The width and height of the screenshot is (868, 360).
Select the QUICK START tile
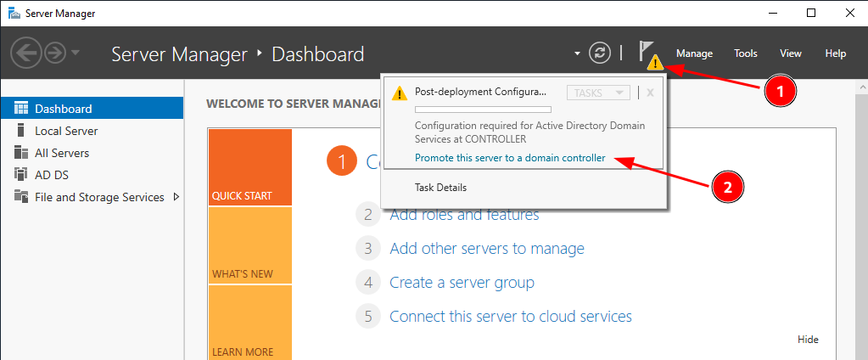coord(250,167)
